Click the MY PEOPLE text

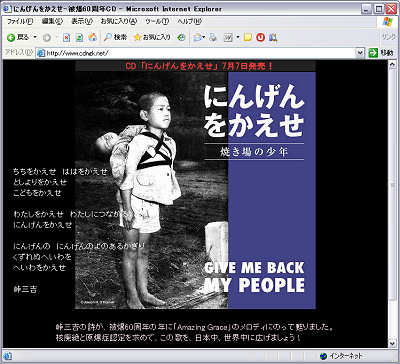point(254,285)
